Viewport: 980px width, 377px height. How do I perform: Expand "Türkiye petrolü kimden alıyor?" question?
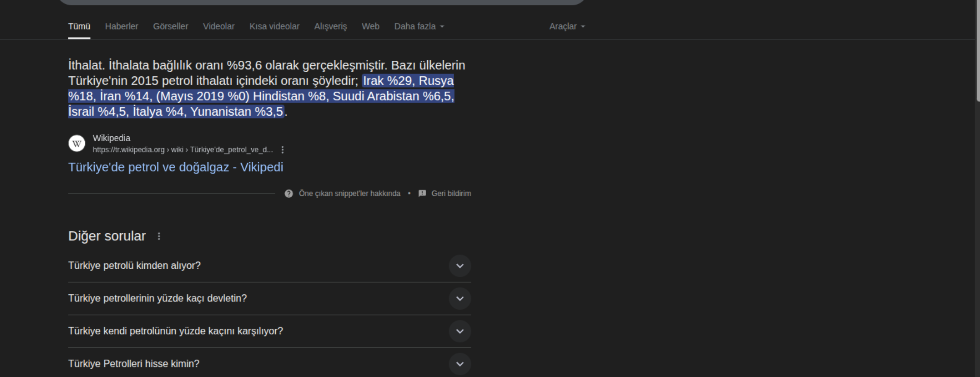click(460, 266)
